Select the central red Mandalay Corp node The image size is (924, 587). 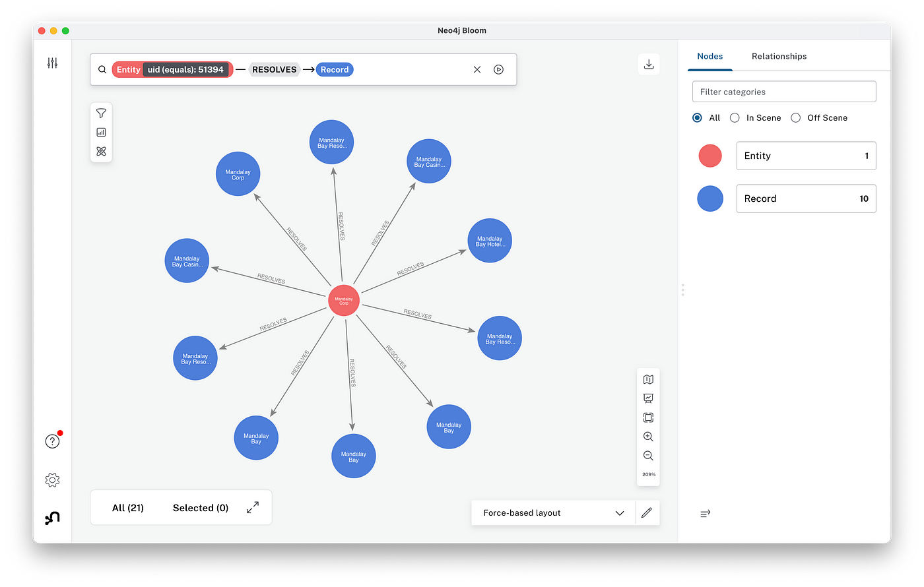click(x=344, y=301)
